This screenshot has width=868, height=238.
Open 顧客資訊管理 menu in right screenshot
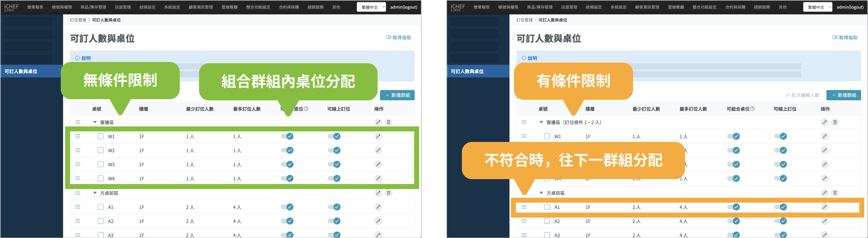tap(647, 7)
